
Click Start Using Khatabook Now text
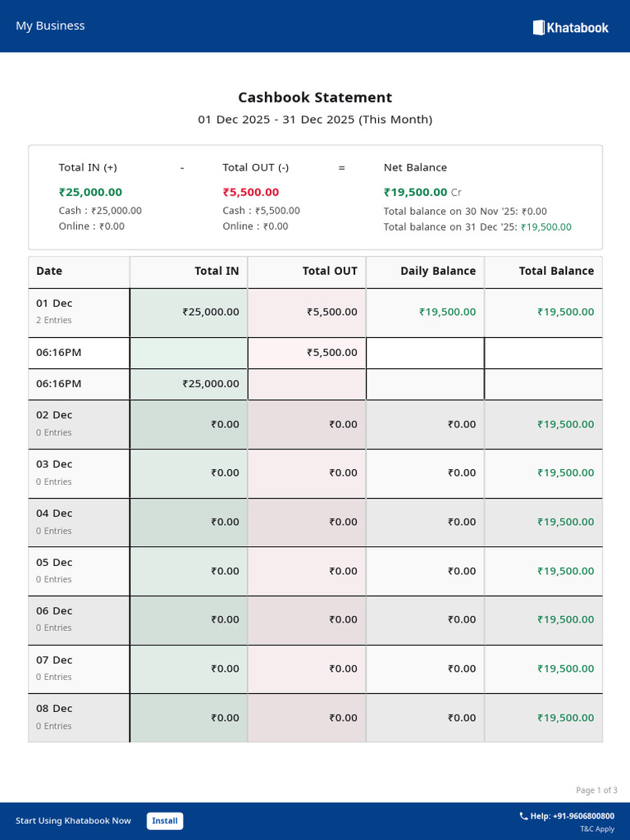pyautogui.click(x=73, y=820)
